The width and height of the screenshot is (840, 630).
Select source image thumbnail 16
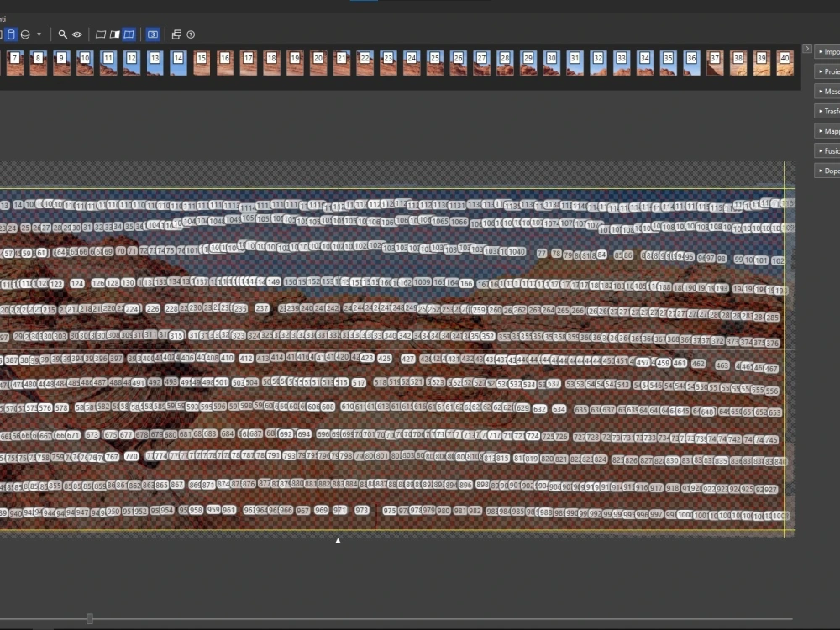pos(225,63)
